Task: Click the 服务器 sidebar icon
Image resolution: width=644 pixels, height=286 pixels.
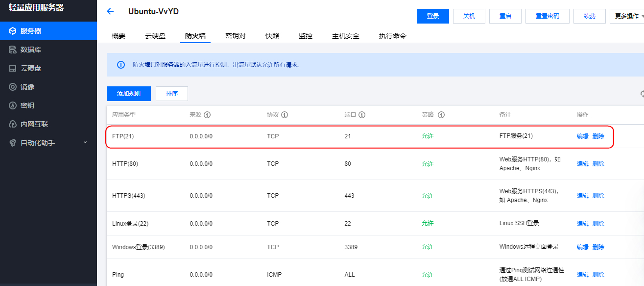Action: click(13, 31)
